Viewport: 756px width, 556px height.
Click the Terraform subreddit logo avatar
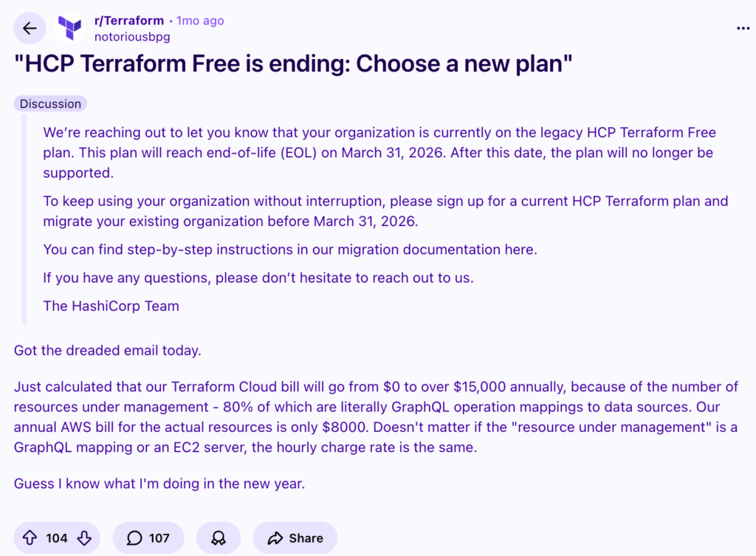click(x=71, y=29)
